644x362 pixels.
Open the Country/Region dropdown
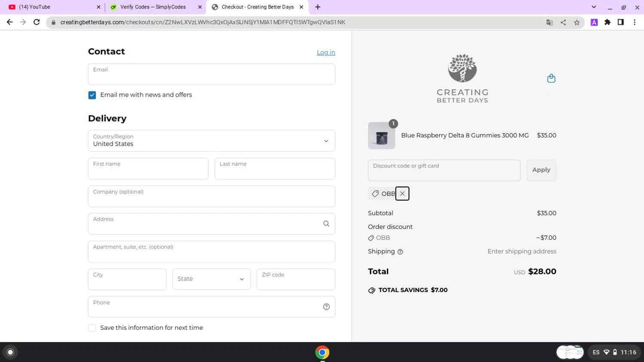point(212,141)
